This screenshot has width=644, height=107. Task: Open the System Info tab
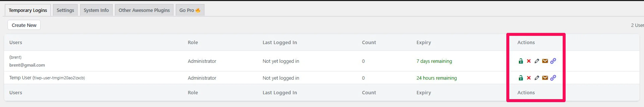pyautogui.click(x=96, y=10)
